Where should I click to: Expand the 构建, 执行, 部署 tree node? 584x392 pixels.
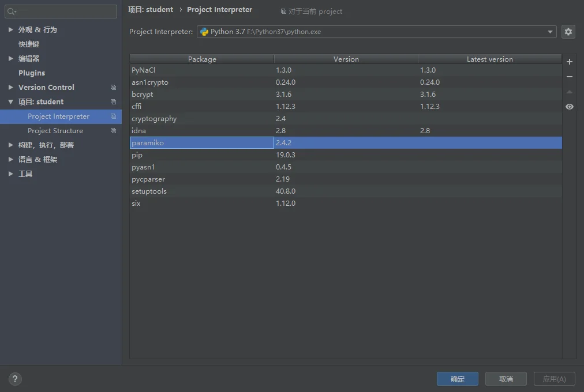[11, 145]
